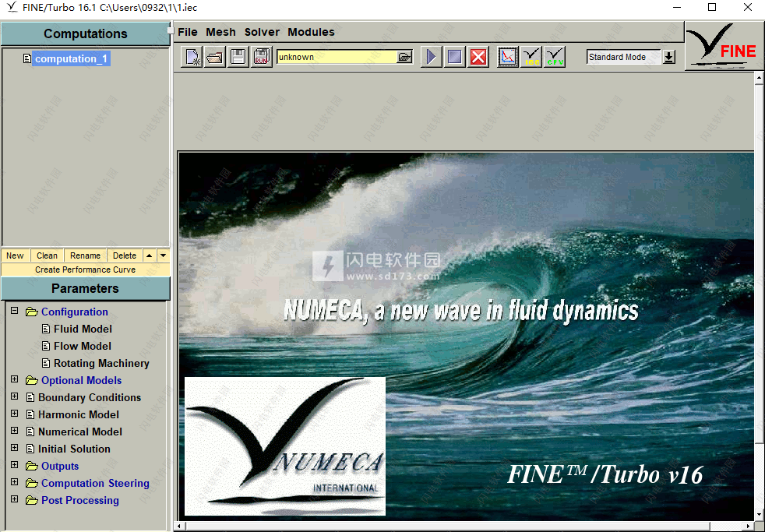Click the Delete button
Viewport: 765px width, 532px height.
pyautogui.click(x=125, y=255)
